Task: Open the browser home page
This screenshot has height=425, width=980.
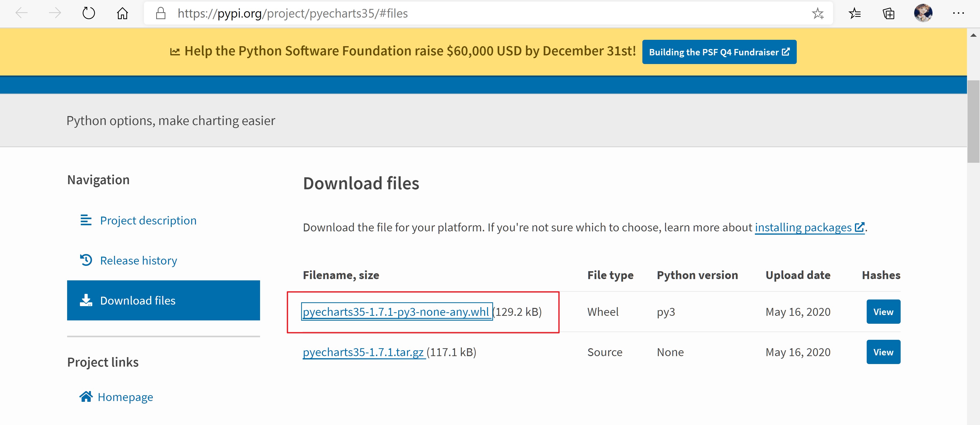Action: (x=122, y=13)
